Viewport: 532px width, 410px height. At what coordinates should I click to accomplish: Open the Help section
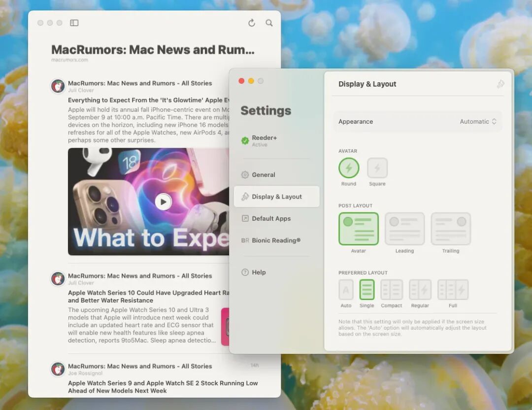click(x=276, y=272)
